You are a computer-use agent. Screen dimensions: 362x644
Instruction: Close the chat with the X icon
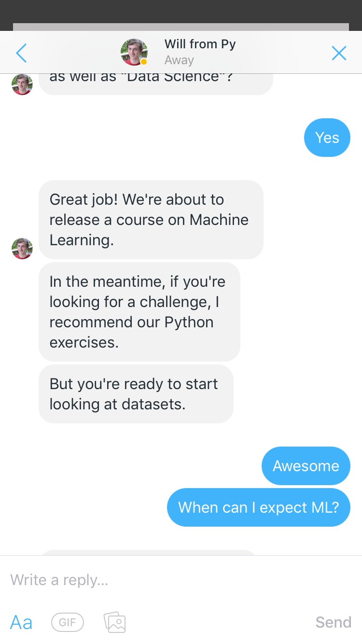point(339,53)
